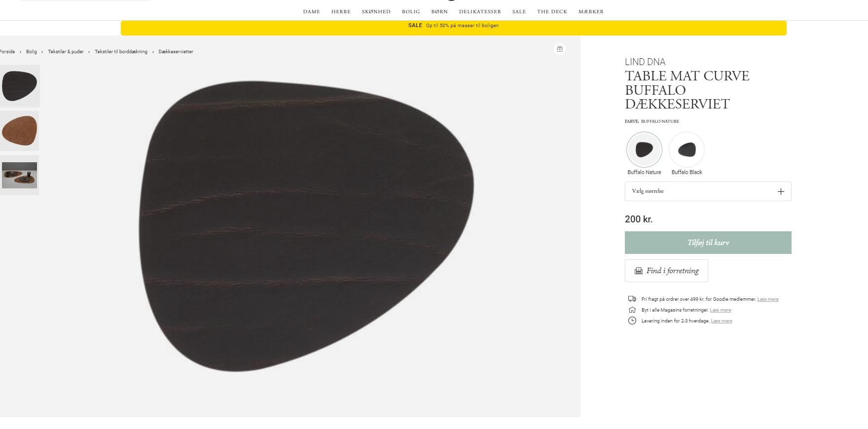Viewport: 868px width, 429px height.
Task: Expand the Vælg størrelse dropdown
Action: (x=708, y=191)
